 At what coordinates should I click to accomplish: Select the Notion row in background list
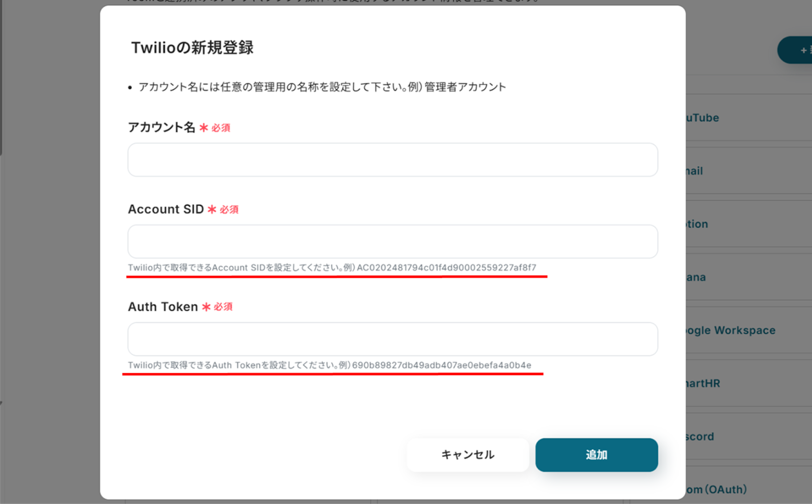point(749,224)
